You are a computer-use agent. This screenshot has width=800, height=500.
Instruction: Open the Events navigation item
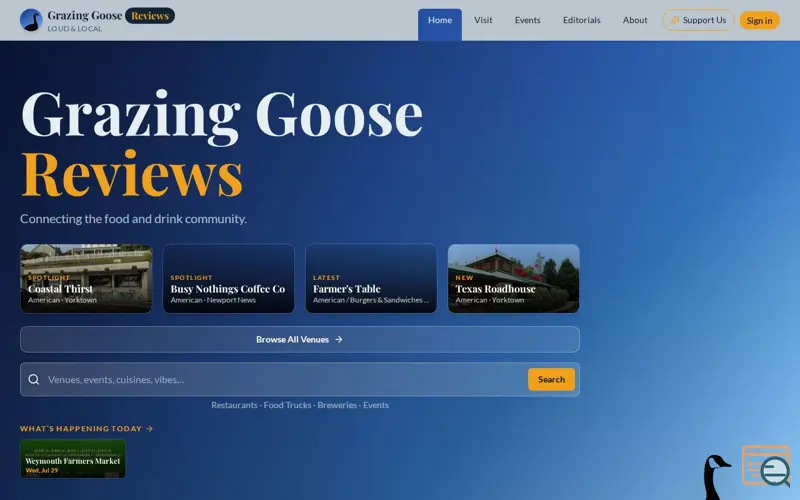pos(528,20)
